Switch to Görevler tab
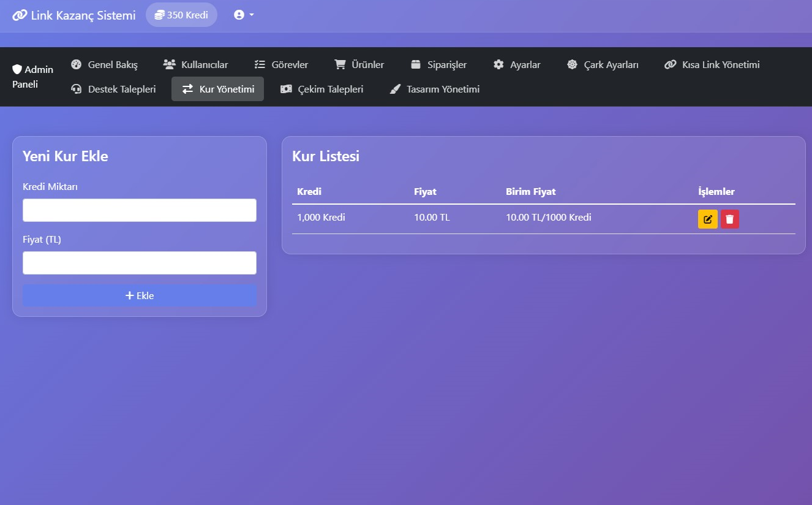The image size is (812, 505). 281,64
